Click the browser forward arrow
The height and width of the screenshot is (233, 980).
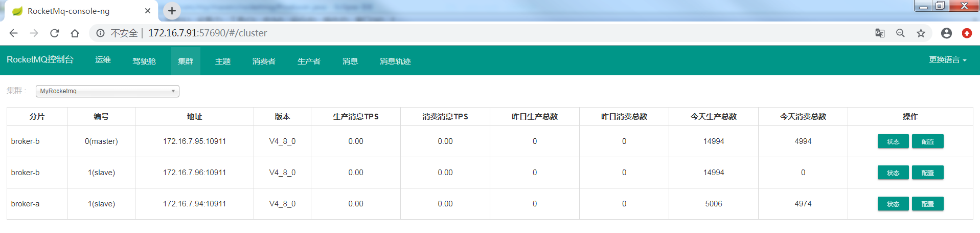tap(34, 33)
